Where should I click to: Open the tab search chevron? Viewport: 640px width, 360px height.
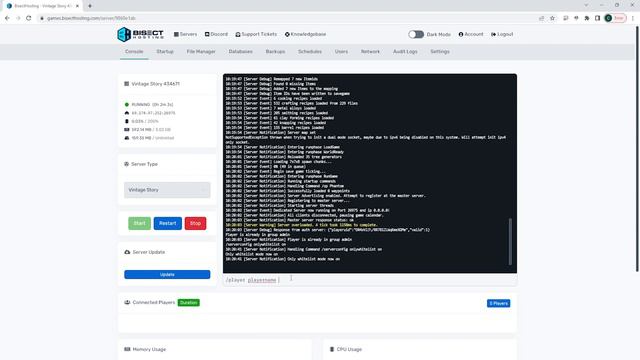point(587,5)
